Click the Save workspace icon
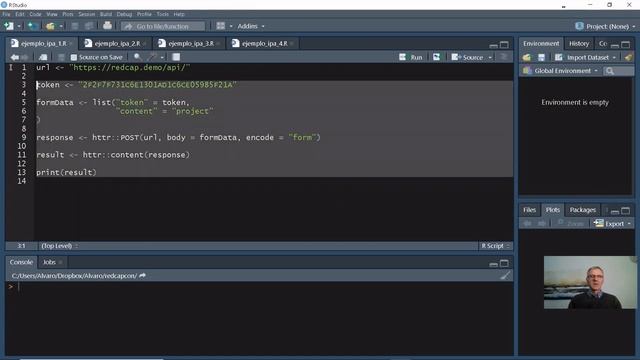The height and width of the screenshot is (360, 640). point(541,58)
